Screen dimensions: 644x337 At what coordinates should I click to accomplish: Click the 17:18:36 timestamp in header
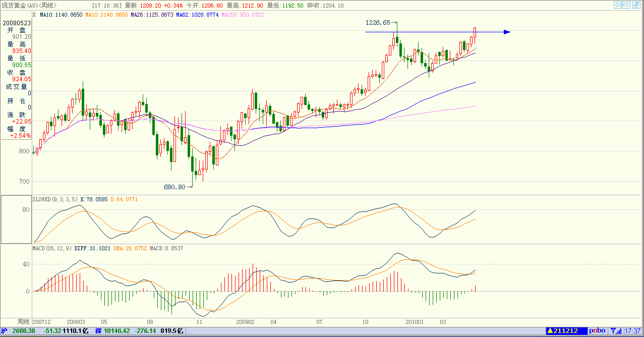[x=106, y=6]
